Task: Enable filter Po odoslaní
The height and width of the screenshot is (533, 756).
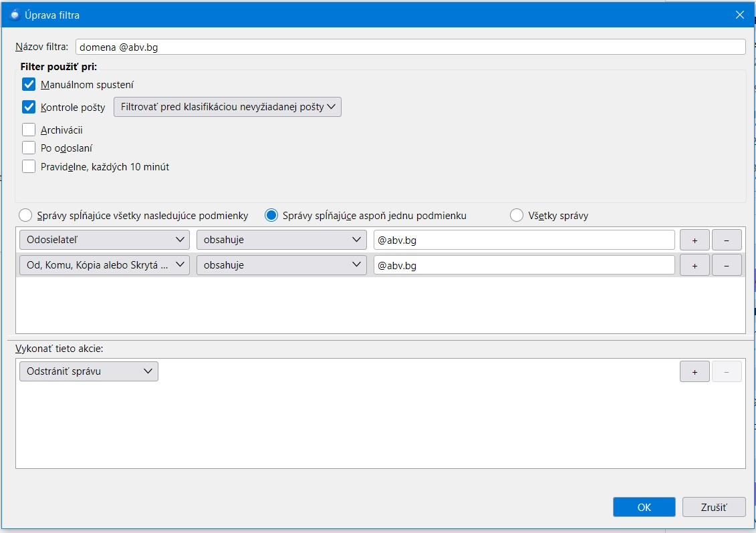Action: 29,148
